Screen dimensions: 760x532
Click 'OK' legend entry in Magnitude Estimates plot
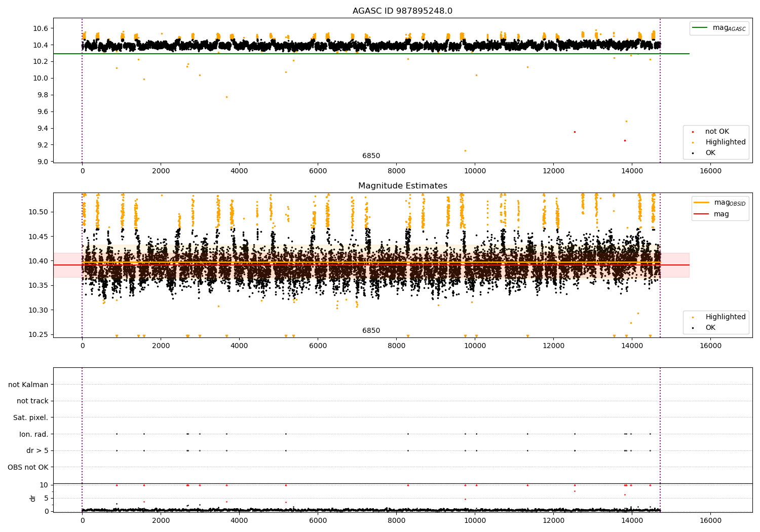click(710, 328)
